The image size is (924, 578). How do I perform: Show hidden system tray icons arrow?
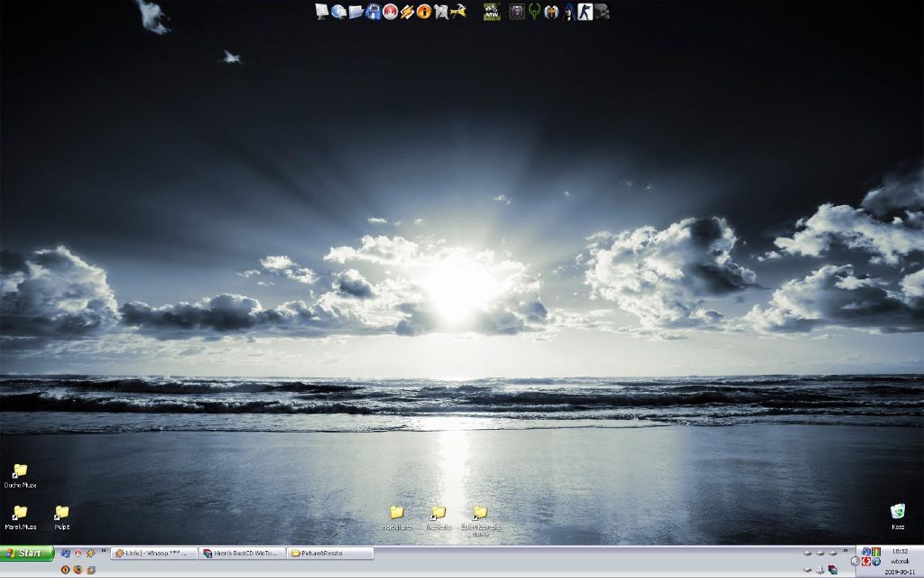855,561
